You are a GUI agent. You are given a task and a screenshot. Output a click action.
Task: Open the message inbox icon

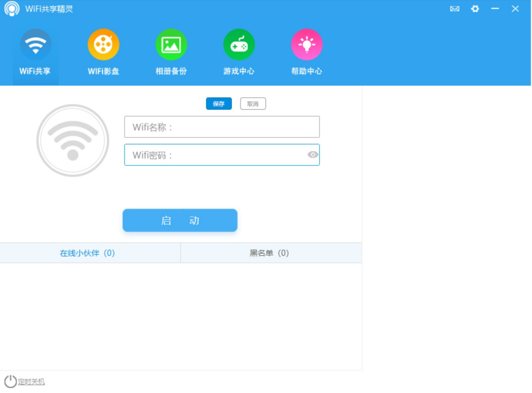(x=454, y=8)
